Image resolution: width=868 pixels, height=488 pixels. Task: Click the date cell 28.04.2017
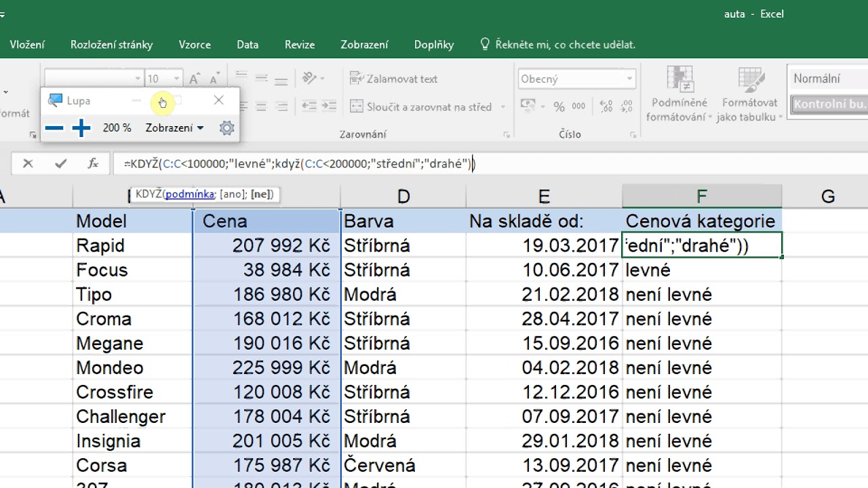point(544,319)
